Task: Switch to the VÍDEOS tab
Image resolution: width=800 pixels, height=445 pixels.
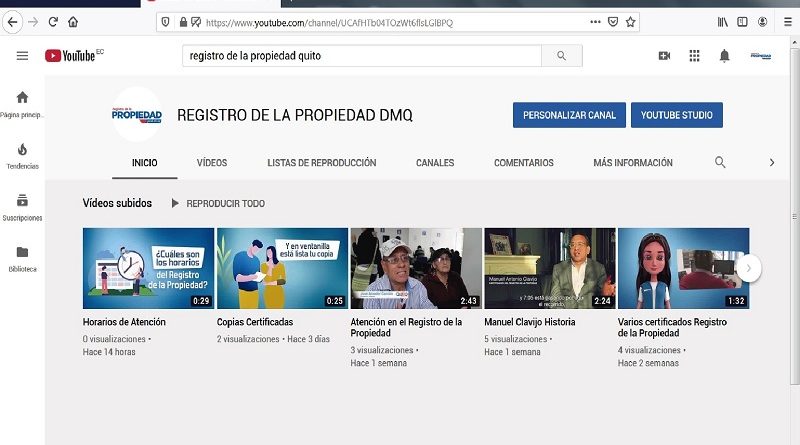Action: pyautogui.click(x=211, y=163)
